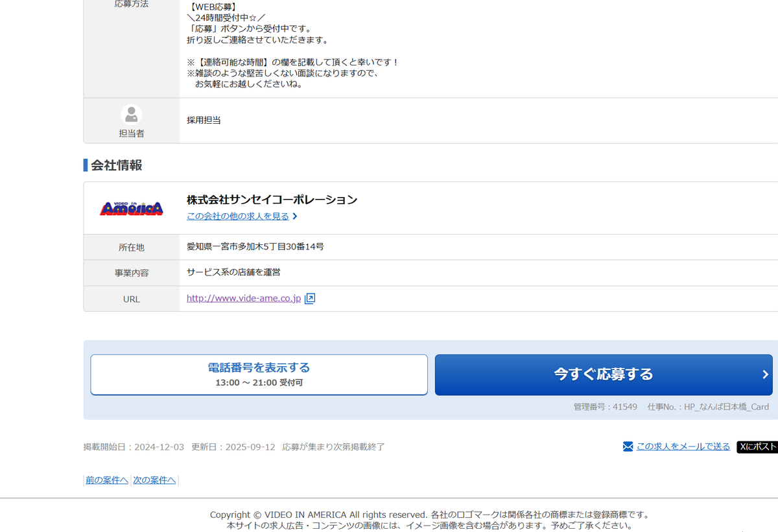Click the URL row label
Viewport: 778px width, 532px height.
click(x=132, y=299)
